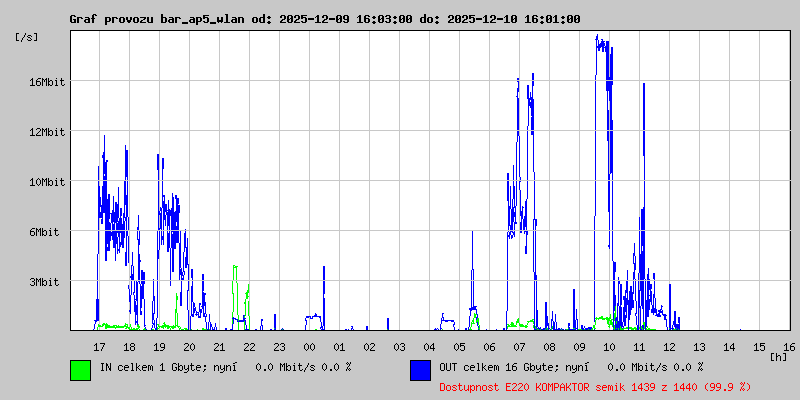Click the [/s] unit label
Screen dimensions: 800x400
coord(27,37)
